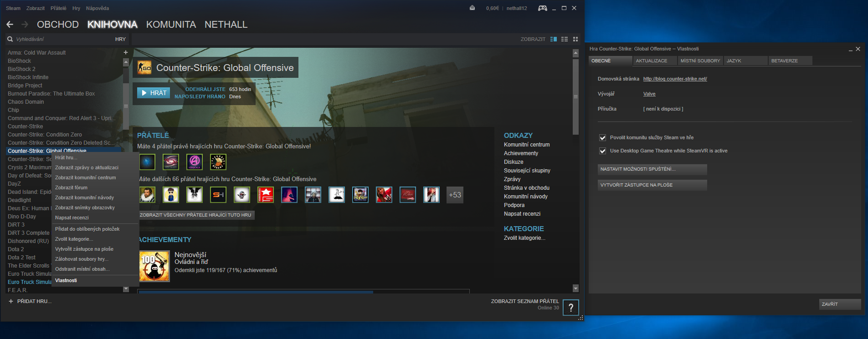Select Chaos Domain in the game list

(26, 102)
